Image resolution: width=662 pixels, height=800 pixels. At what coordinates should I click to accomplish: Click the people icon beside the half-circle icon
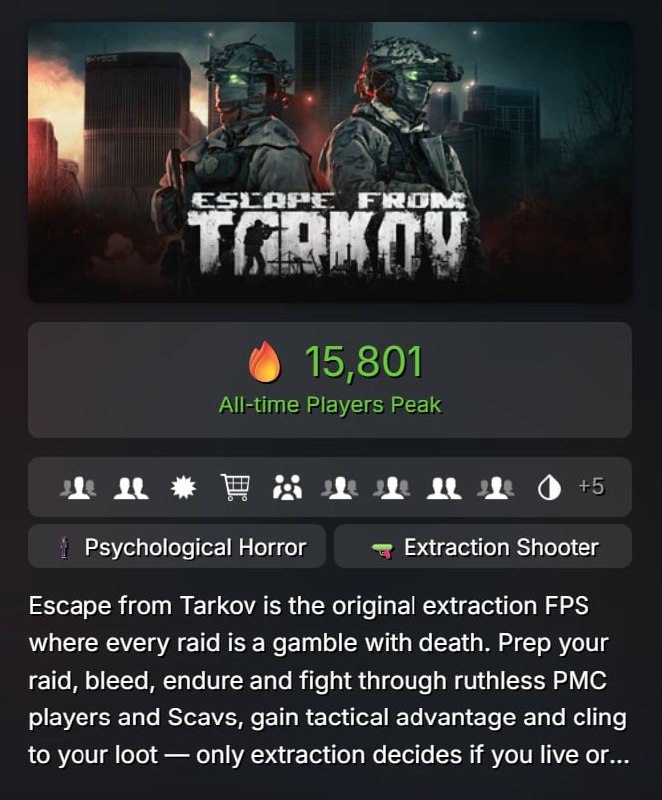496,487
